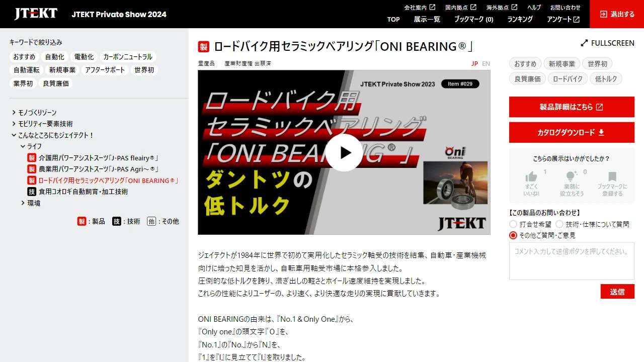
Task: Click the ロードバイク tag near title
Action: pyautogui.click(x=568, y=79)
